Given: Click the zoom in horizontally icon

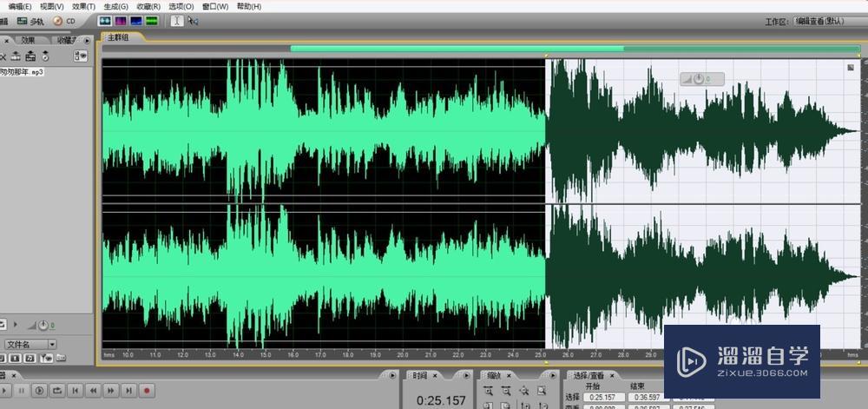Looking at the screenshot, I should point(488,391).
